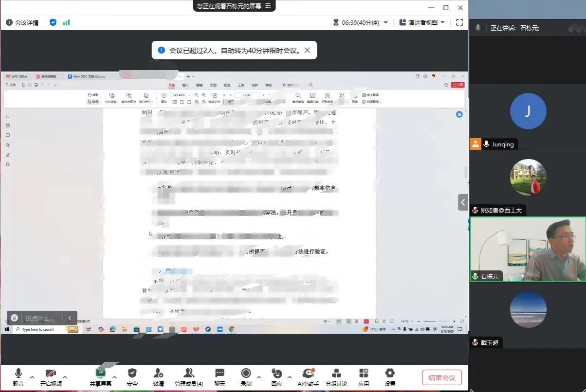Click the 回应 reactions icon
The height and width of the screenshot is (392, 586).
[x=276, y=374]
